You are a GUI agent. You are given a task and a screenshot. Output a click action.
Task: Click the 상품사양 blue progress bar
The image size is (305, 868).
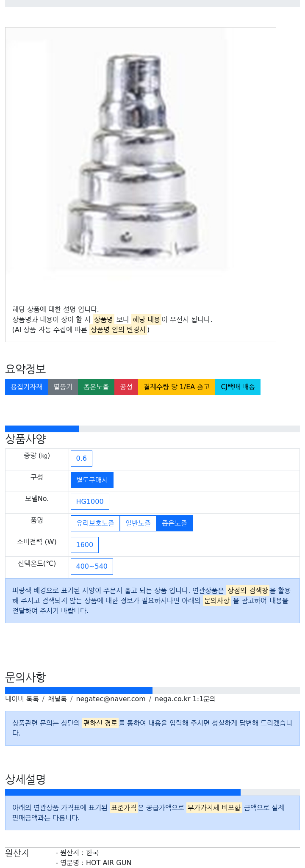coord(42,429)
